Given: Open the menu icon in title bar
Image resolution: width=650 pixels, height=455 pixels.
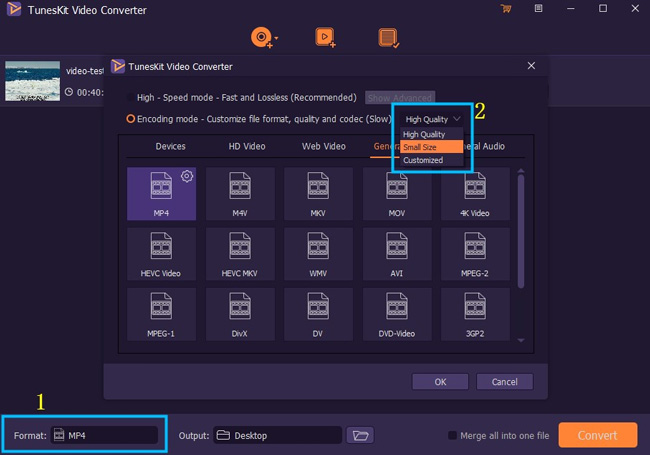Looking at the screenshot, I should point(538,8).
